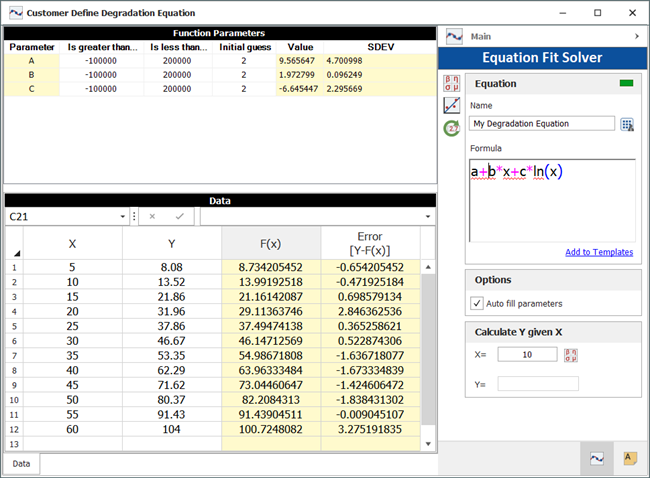The height and width of the screenshot is (478, 650).
Task: Click parameter C row label
Action: [32, 89]
